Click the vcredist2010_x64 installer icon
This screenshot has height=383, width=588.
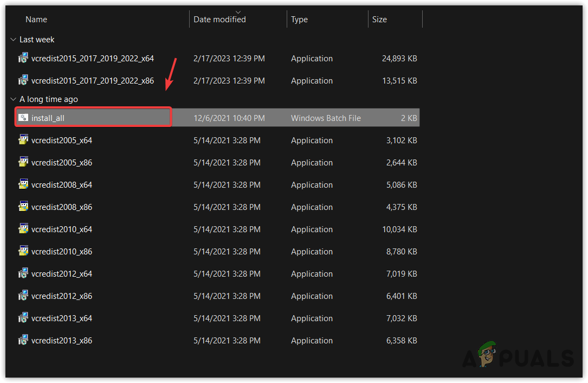click(23, 229)
